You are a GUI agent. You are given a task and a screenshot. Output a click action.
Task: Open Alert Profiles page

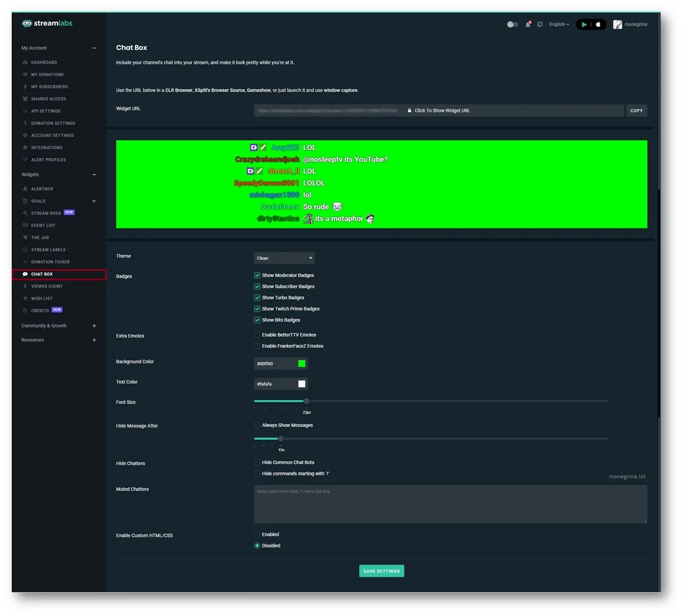pyautogui.click(x=49, y=160)
